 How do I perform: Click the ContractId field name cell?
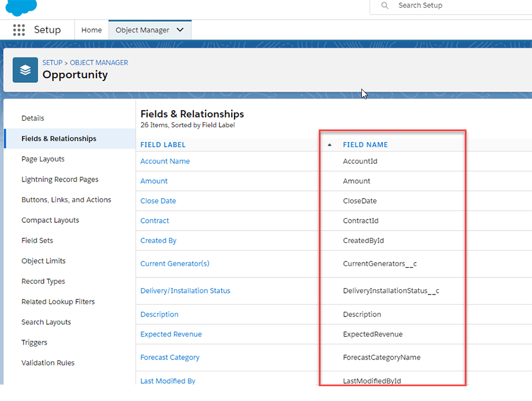coord(361,221)
